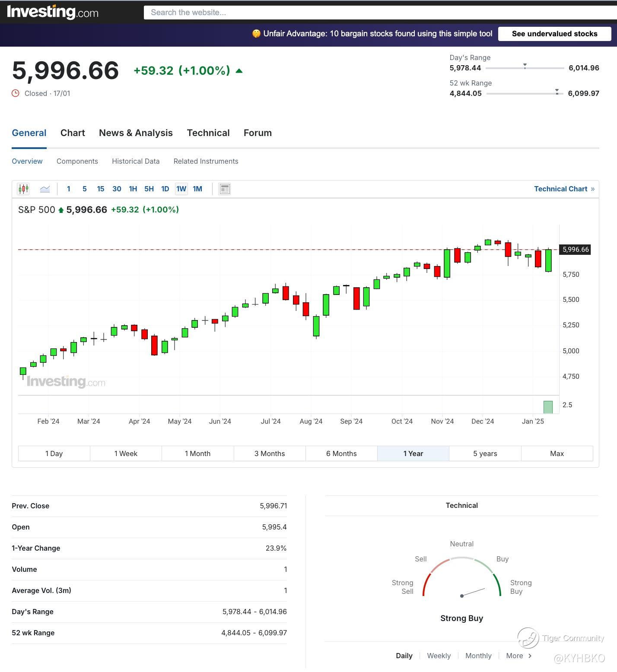This screenshot has width=617, height=672.
Task: Select the 1 minute interval
Action: pyautogui.click(x=68, y=189)
